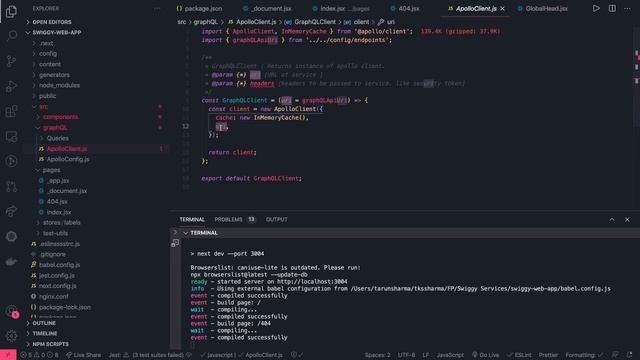Viewport: 640px width, 360px height.
Task: Open the Remote Explorer view
Action: coord(11,136)
